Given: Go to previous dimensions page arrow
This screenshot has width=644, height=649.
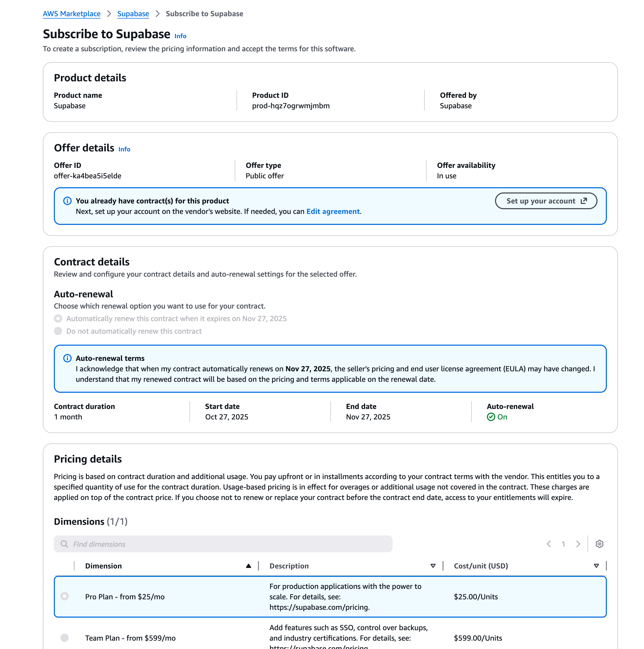Looking at the screenshot, I should 549,544.
